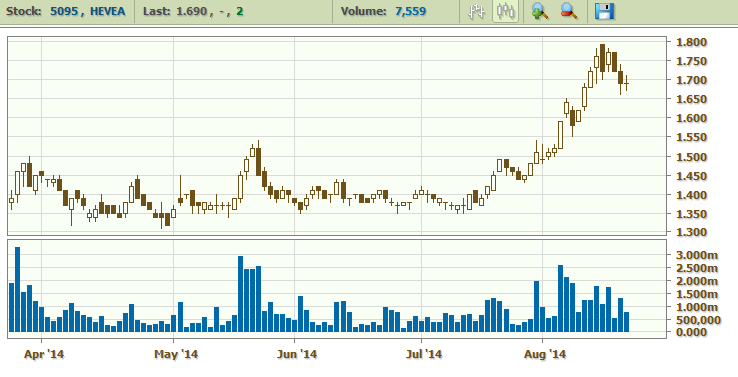The image size is (738, 377).
Task: Click the 1.800 price axis label
Action: pyautogui.click(x=691, y=42)
